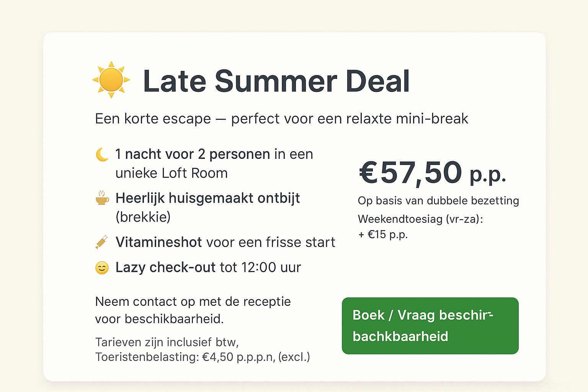Select the 'Lazy check-out tot 12:00 uur' line
Image resolution: width=588 pixels, height=392 pixels.
pos(208,268)
